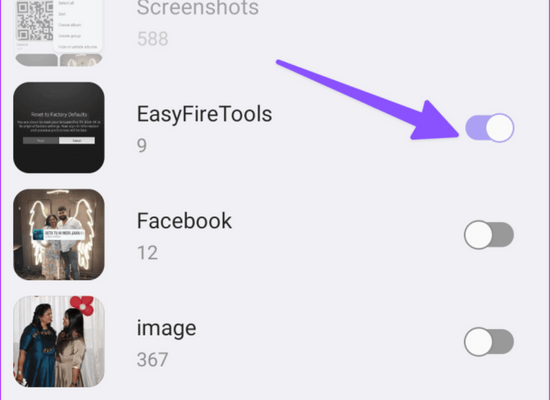550x400 pixels.
Task: Open the Facebook album thumbnail
Action: [x=59, y=234]
